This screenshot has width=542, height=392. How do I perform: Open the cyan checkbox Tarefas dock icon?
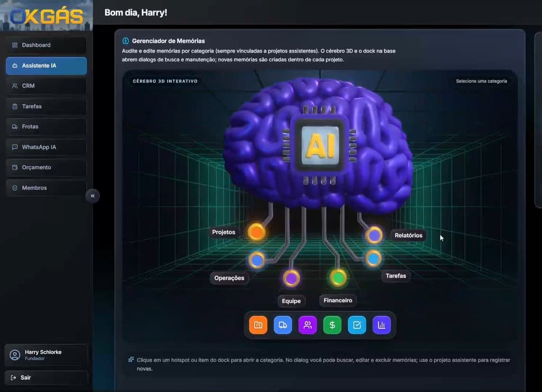click(357, 325)
